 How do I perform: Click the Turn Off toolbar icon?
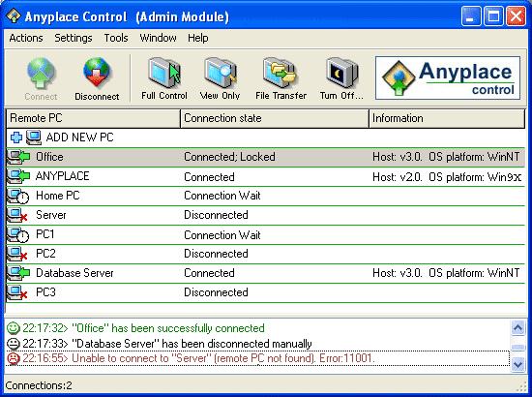341,73
